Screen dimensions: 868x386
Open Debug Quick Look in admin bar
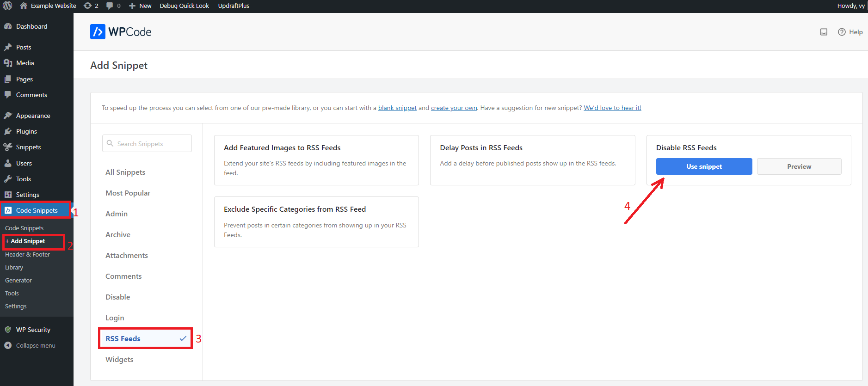point(185,6)
